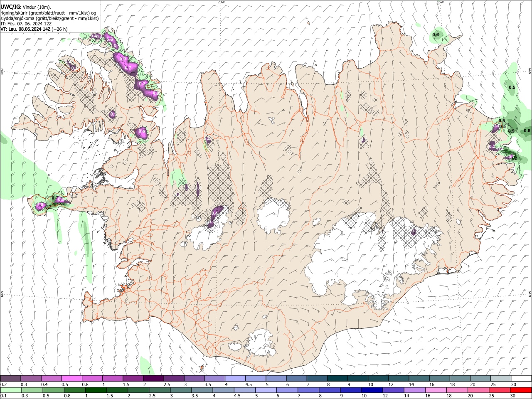This screenshot has width=532, height=399.
Task: Pick upper-row swatch between 0.2 and 0.3
Action: click(x=10, y=378)
